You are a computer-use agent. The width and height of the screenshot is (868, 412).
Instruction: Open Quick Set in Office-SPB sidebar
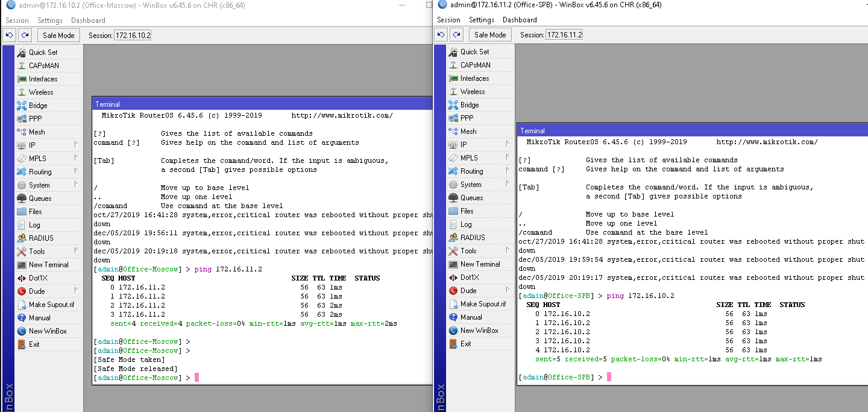click(x=480, y=52)
